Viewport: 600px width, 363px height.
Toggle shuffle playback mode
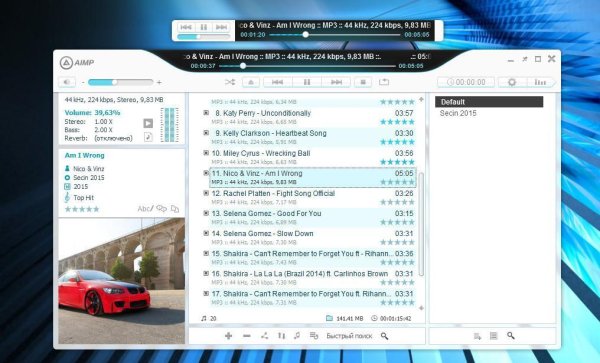230,82
